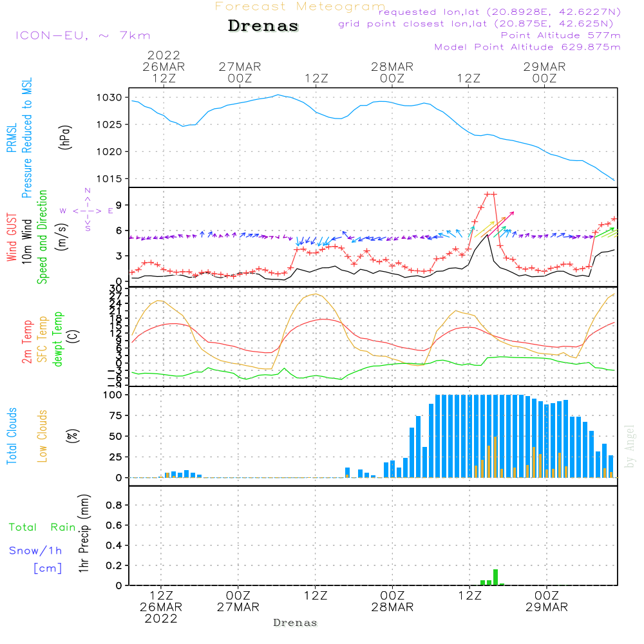Click the '(m/s)' unit label
This screenshot has width=644, height=644.
click(62, 237)
